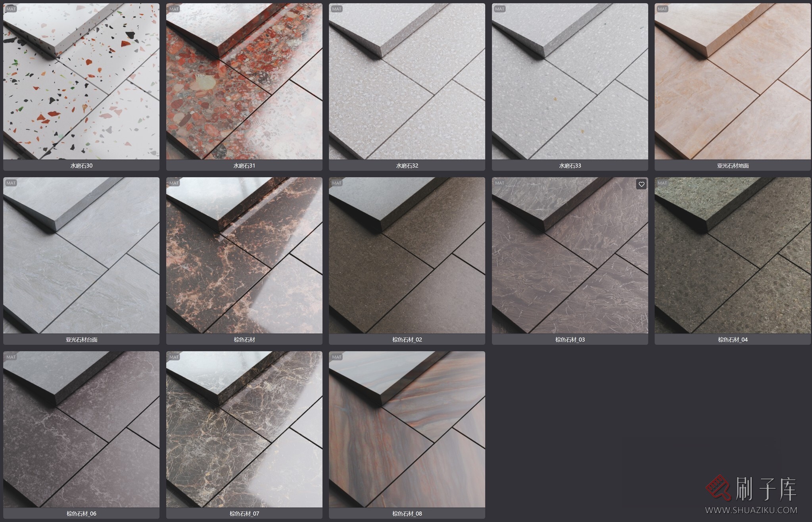Open the WWW.SHUAZIKU.COM website link
Screen dimensions: 812x522
pyautogui.click(x=751, y=510)
